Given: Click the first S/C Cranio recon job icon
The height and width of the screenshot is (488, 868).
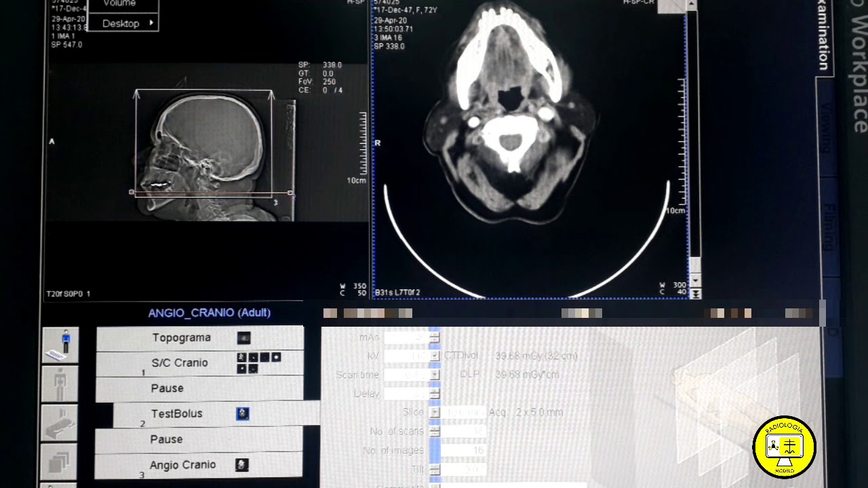Looking at the screenshot, I should [x=241, y=357].
